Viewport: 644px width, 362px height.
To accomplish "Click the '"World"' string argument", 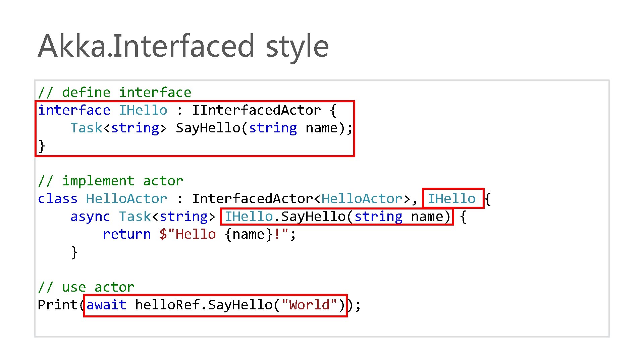I will point(309,305).
